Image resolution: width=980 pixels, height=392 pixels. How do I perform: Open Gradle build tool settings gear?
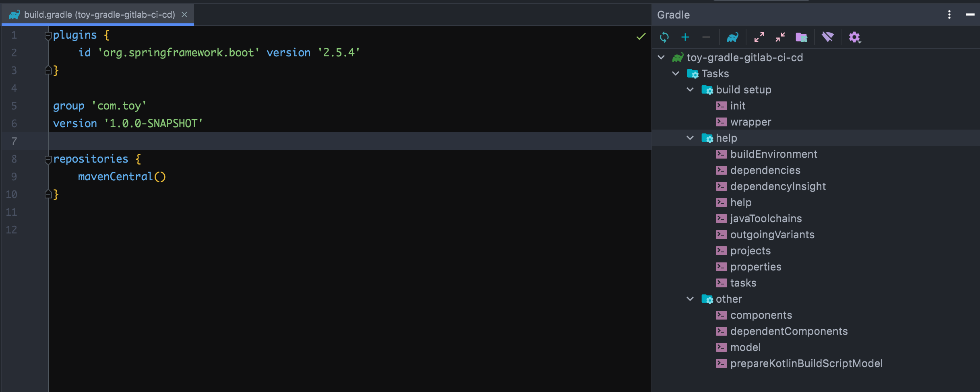pyautogui.click(x=854, y=37)
